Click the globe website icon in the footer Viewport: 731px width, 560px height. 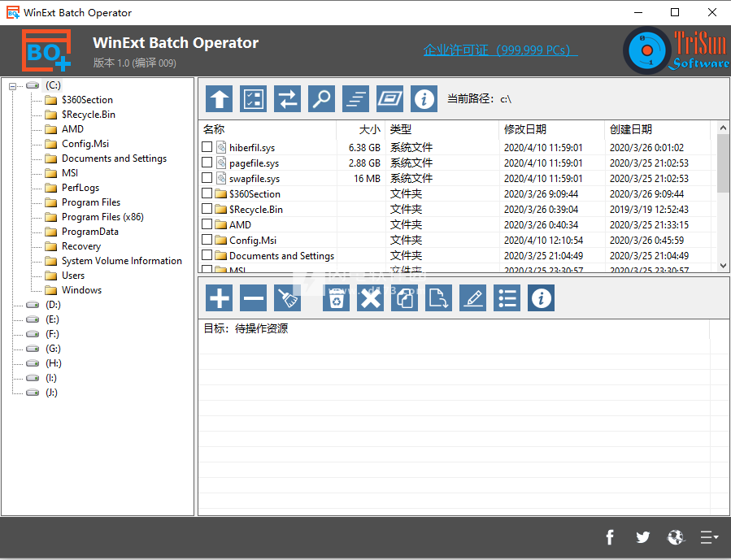point(676,537)
